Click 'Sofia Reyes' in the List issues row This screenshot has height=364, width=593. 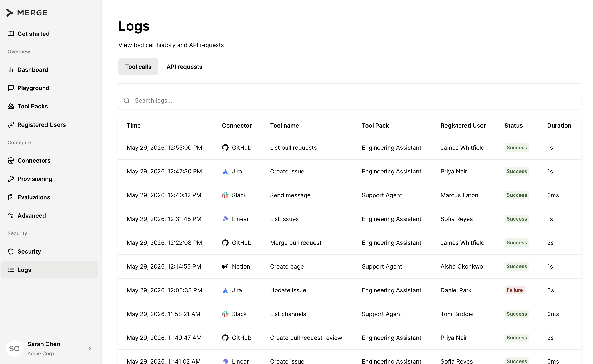click(456, 219)
